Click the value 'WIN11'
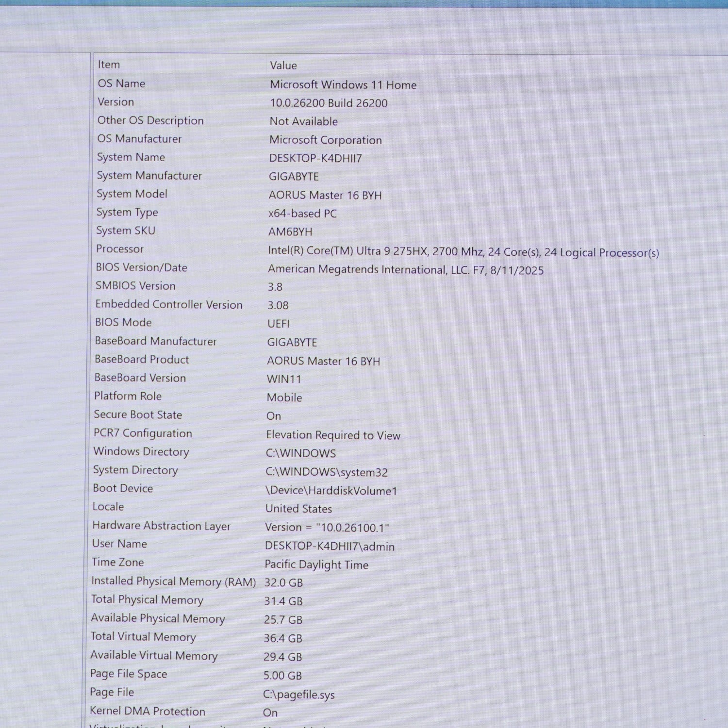 point(284,379)
